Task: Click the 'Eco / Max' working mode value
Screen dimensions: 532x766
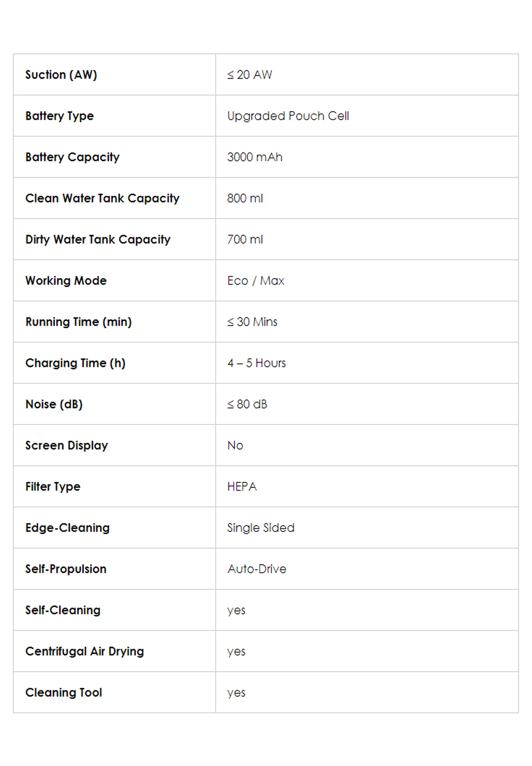Action: (256, 281)
